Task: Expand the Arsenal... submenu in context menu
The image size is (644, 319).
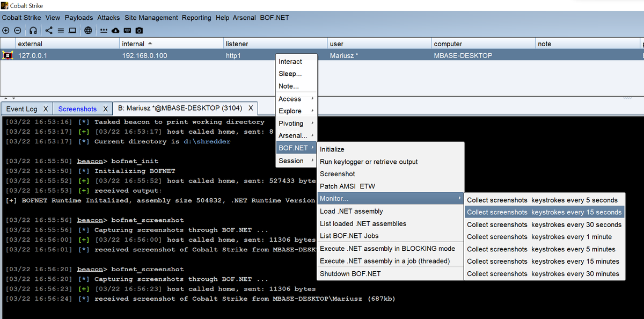Action: pos(297,135)
